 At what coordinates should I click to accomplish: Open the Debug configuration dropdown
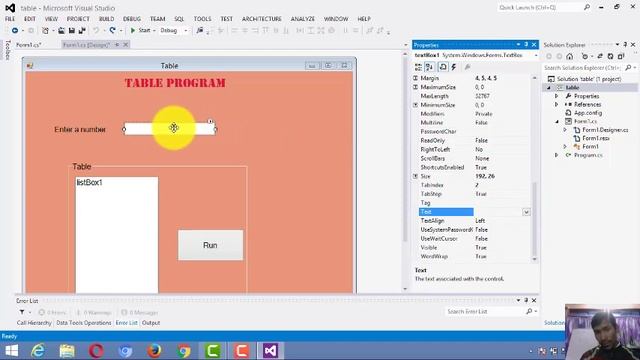coord(186,31)
